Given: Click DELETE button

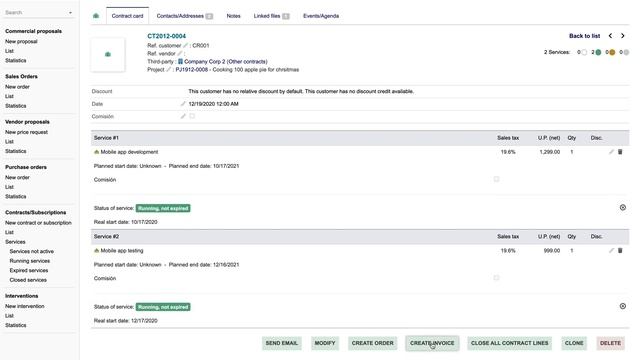Looking at the screenshot, I should 610,343.
